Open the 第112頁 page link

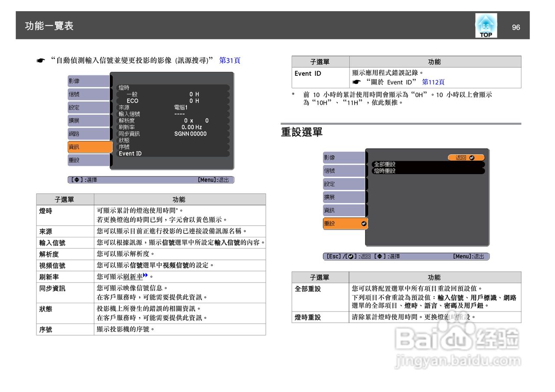[433, 82]
